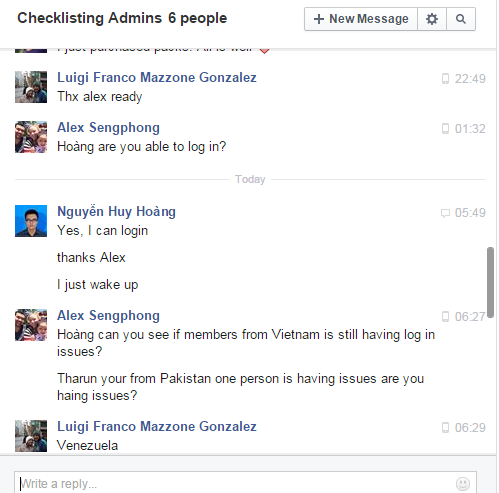Click the mobile icon beside 06:27

point(445,317)
